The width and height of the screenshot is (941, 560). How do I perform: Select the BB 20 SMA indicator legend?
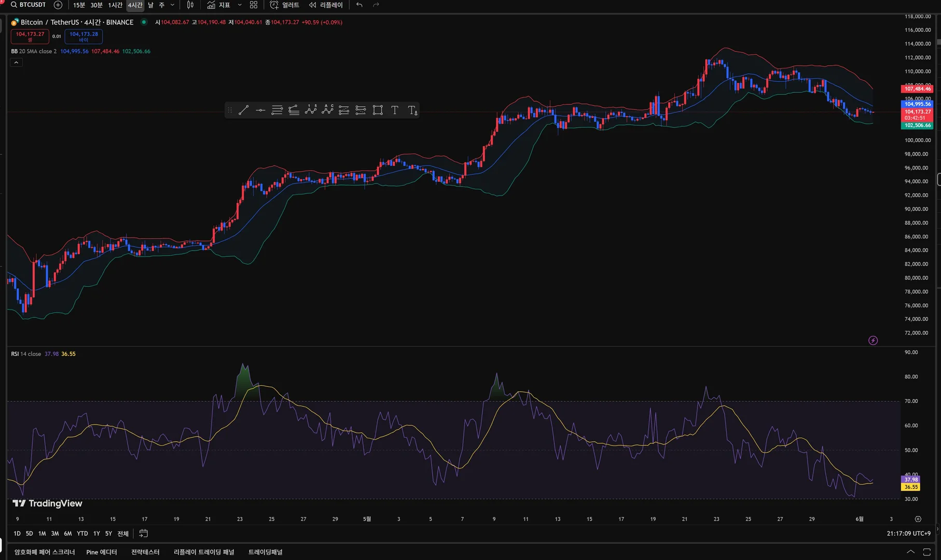(x=34, y=51)
